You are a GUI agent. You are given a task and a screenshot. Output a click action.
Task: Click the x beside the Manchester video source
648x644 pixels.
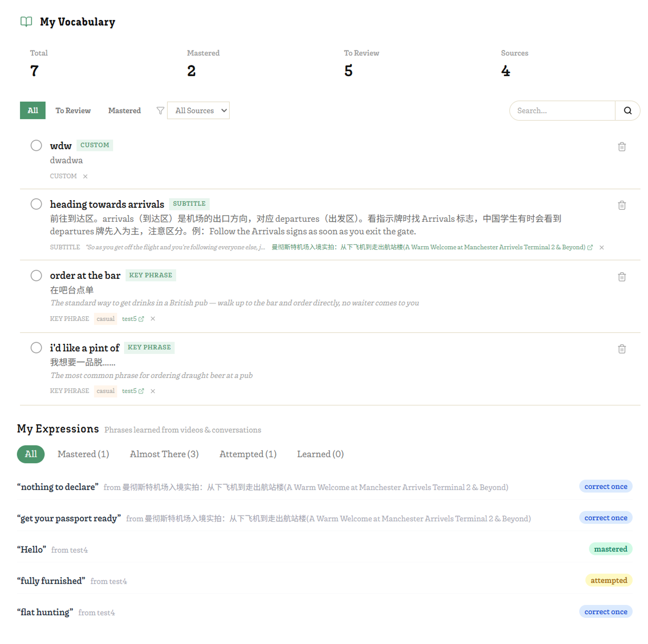(601, 247)
